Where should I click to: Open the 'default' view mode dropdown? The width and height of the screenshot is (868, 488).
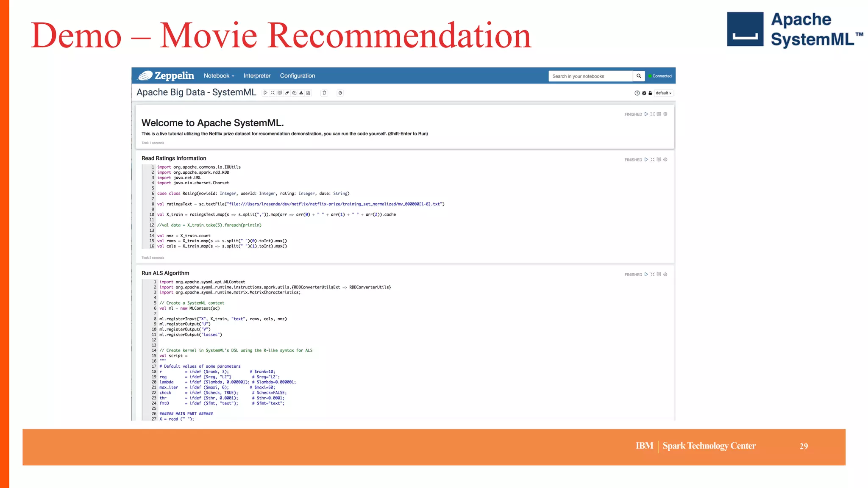coord(663,93)
